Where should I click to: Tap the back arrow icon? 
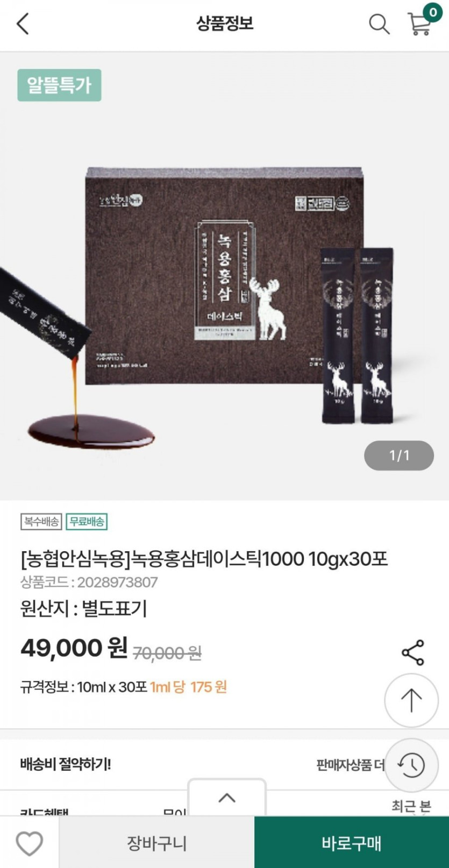click(23, 24)
